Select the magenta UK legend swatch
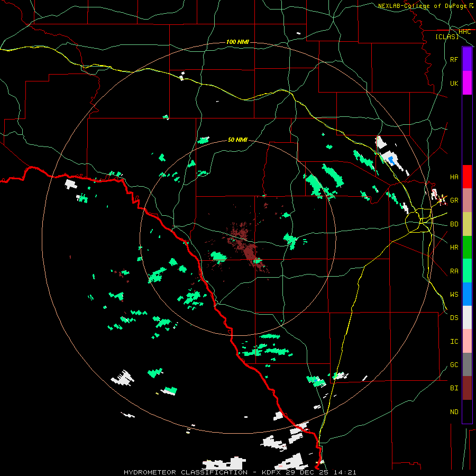Viewport: 476px width, 476px height. [467, 83]
